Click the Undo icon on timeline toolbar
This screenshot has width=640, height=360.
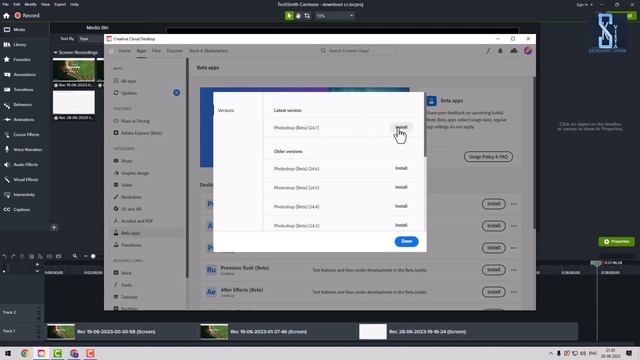tap(4, 256)
